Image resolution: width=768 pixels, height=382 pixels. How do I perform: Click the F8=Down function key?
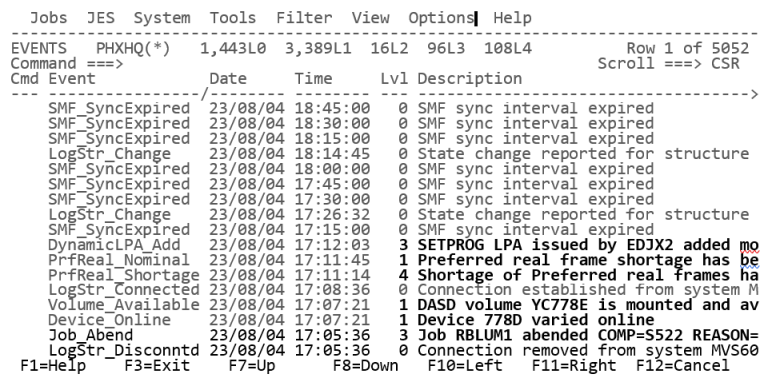pyautogui.click(x=365, y=366)
